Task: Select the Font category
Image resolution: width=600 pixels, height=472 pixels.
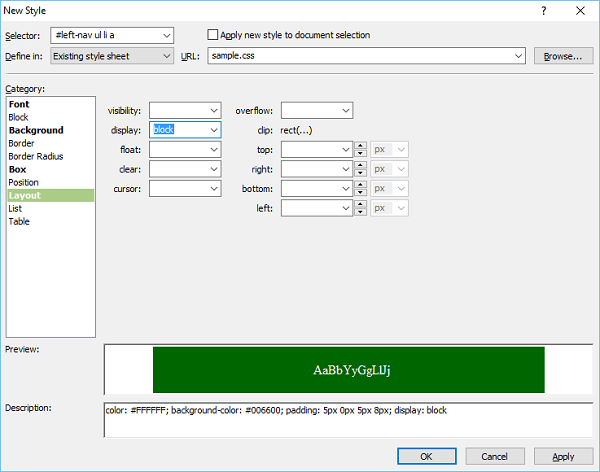Action: [19, 104]
